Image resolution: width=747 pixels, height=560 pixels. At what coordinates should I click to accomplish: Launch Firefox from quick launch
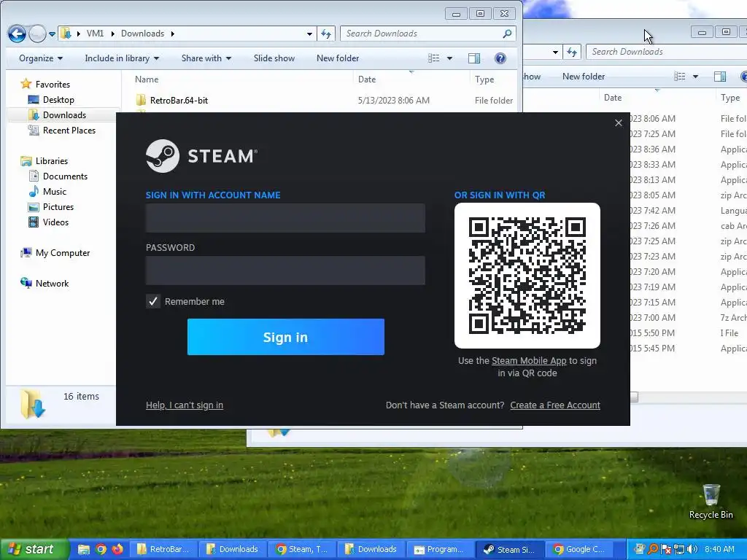[x=117, y=549]
